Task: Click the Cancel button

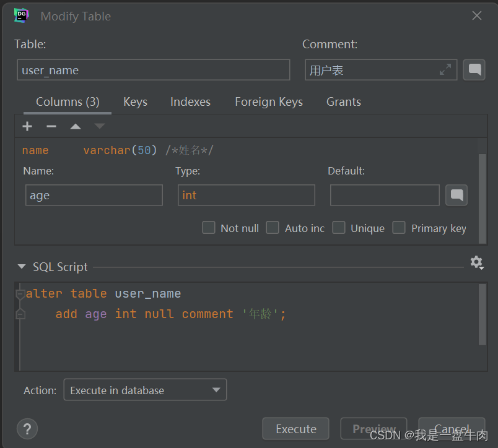Action: [x=452, y=429]
